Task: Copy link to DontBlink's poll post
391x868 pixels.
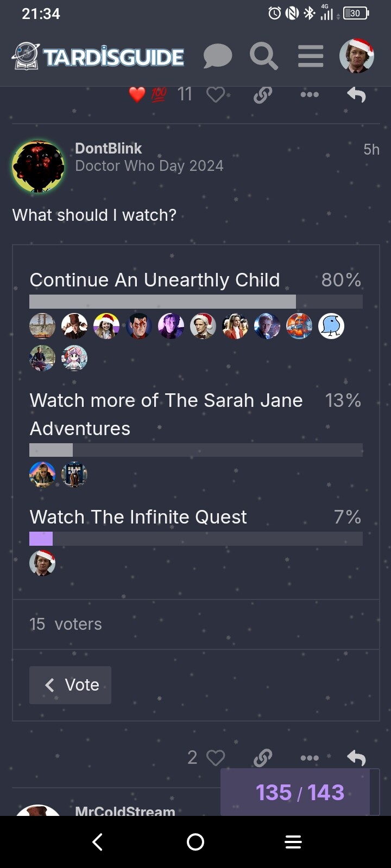Action: [x=263, y=758]
